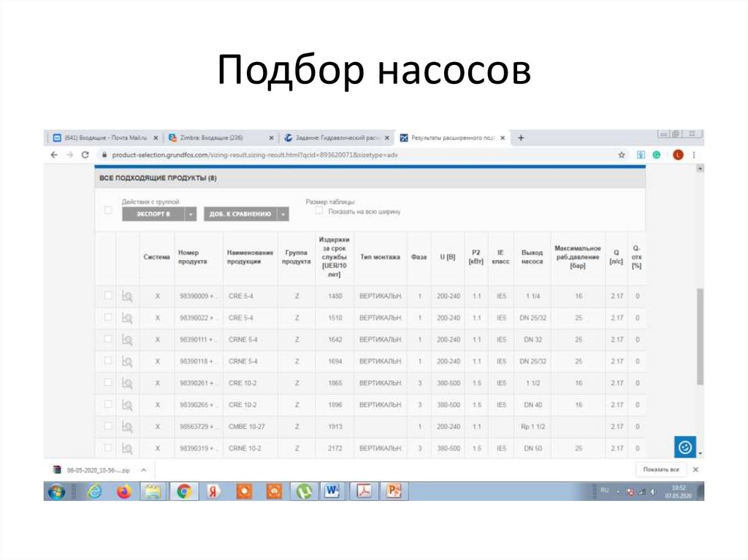Bookmark the page using the star icon

point(620,155)
